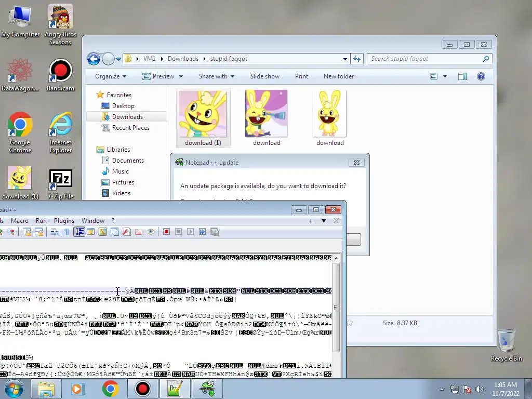The width and height of the screenshot is (532, 399).
Task: Click Print in Explorer toolbar
Action: 302,76
